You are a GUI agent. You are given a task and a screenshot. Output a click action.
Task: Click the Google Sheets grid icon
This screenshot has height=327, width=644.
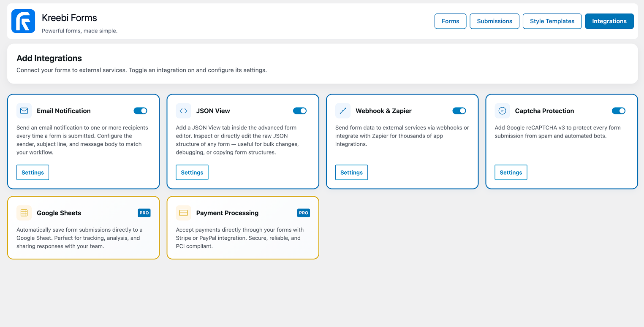(24, 213)
